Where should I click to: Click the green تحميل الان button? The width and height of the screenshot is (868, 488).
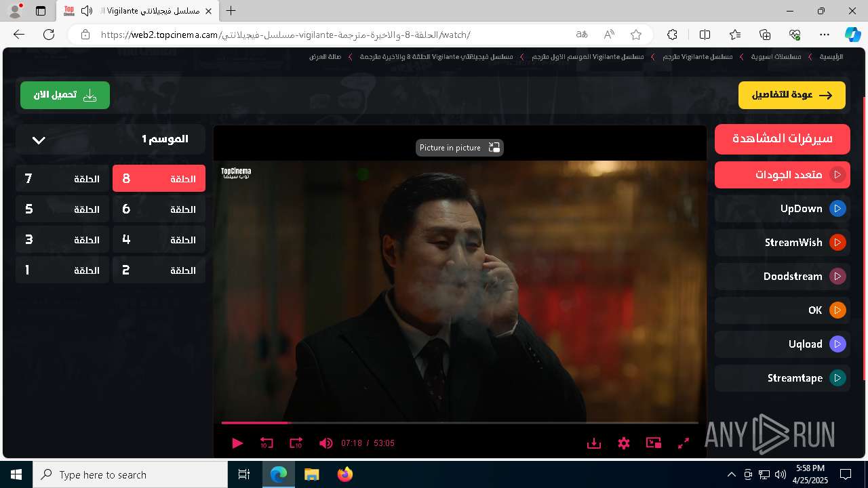click(65, 96)
